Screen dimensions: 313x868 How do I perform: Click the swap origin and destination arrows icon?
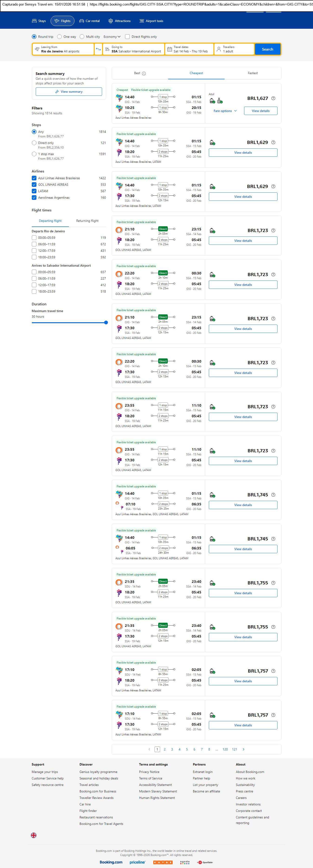pyautogui.click(x=98, y=49)
